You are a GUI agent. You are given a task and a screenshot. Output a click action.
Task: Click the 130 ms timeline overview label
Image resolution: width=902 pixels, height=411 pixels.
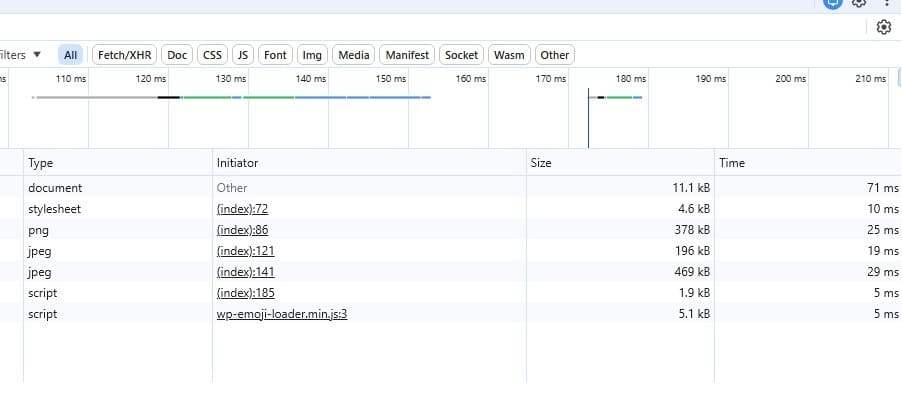point(231,79)
